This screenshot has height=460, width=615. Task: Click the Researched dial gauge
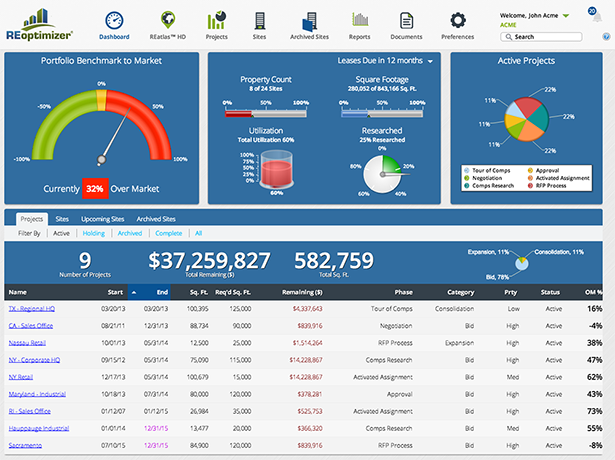[x=383, y=174]
